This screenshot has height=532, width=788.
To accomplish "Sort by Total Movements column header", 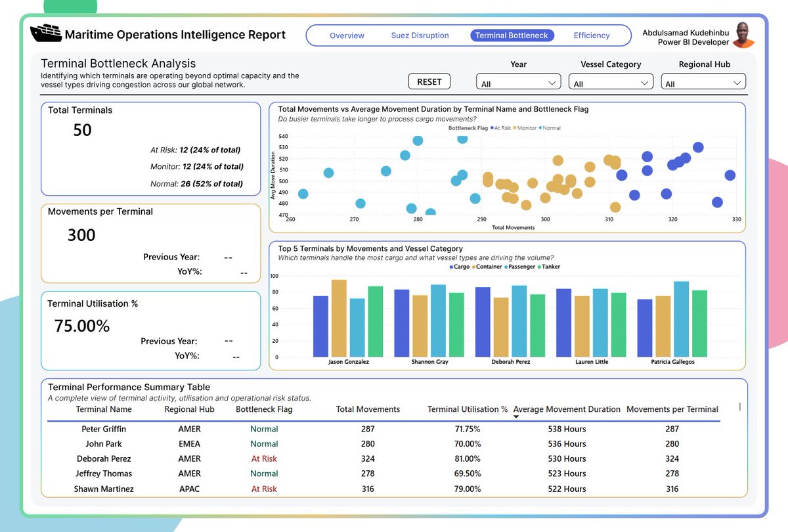I will tap(368, 409).
